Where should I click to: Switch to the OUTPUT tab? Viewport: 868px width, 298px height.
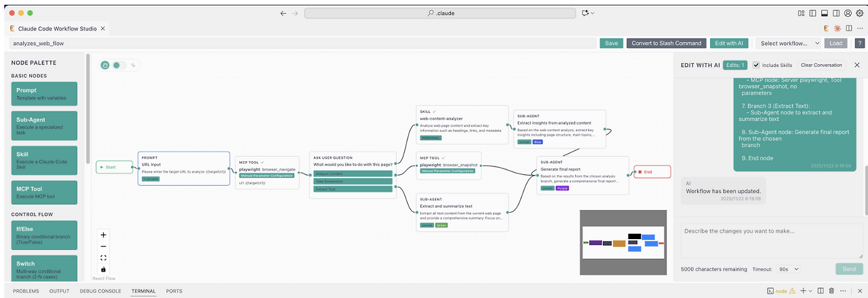(60, 291)
